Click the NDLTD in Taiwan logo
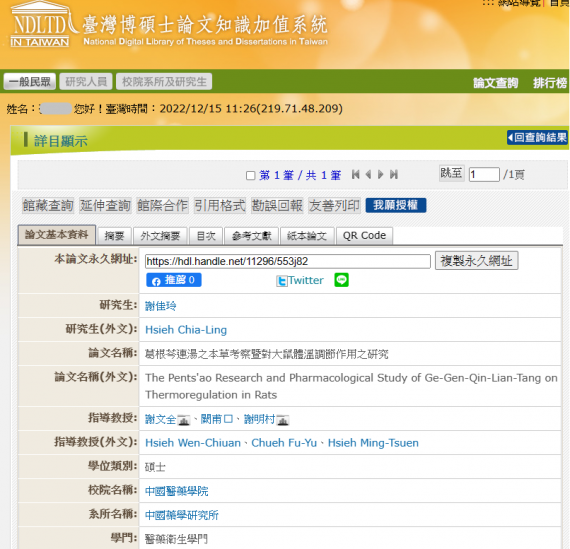Viewport: 570px width, 549px height. click(x=40, y=25)
